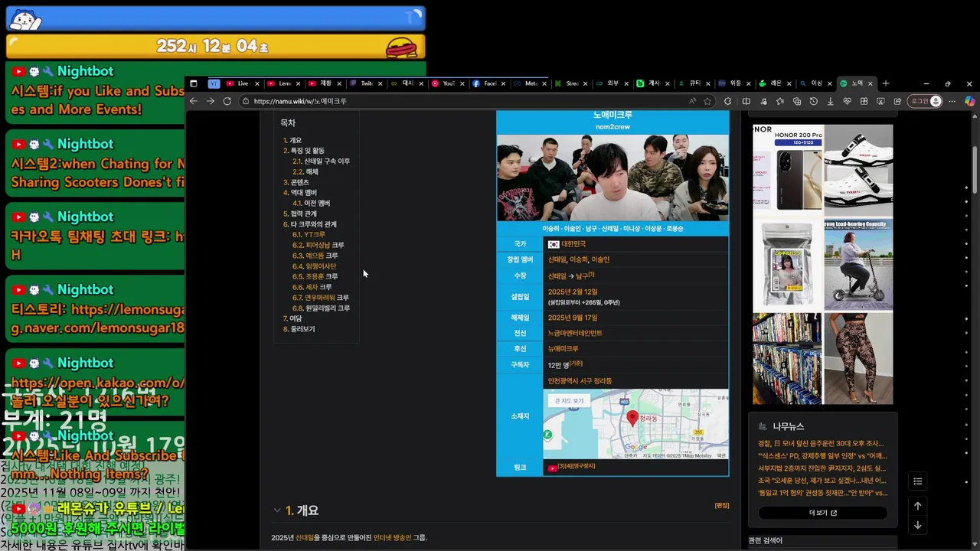The height and width of the screenshot is (551, 980).
Task: Open the tab actions menu icon
Action: click(194, 83)
